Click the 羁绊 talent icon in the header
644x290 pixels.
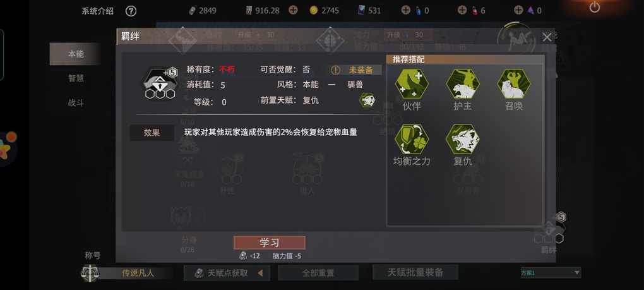[160, 83]
